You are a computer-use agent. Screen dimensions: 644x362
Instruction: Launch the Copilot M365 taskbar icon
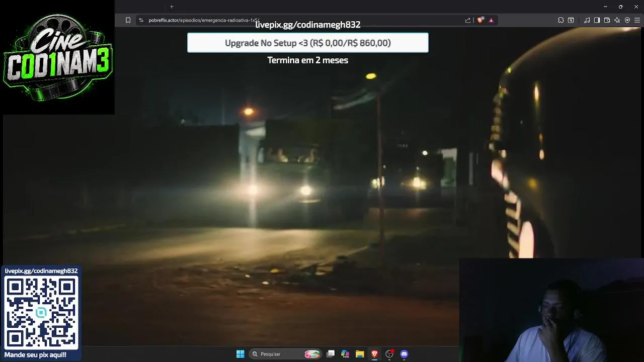345,354
